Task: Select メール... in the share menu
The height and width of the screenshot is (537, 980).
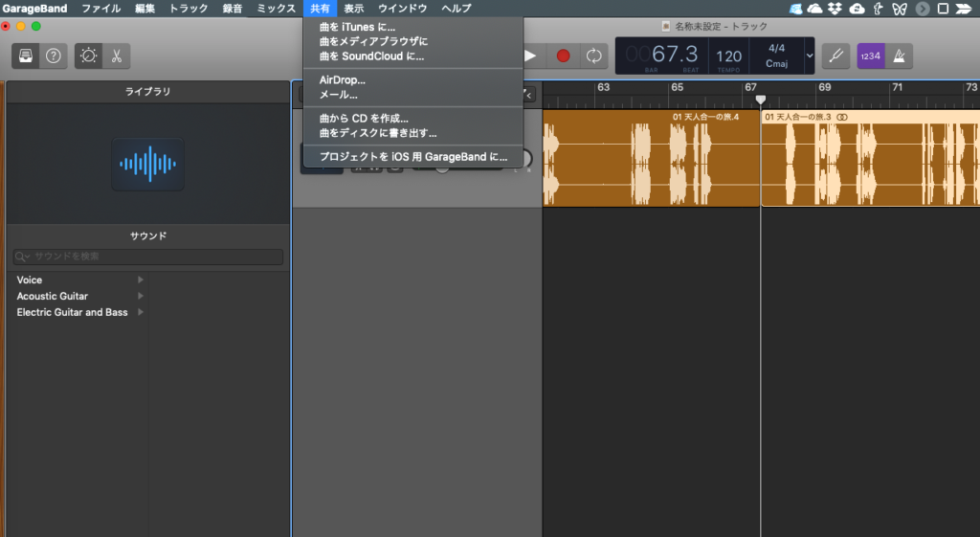Action: click(413, 95)
